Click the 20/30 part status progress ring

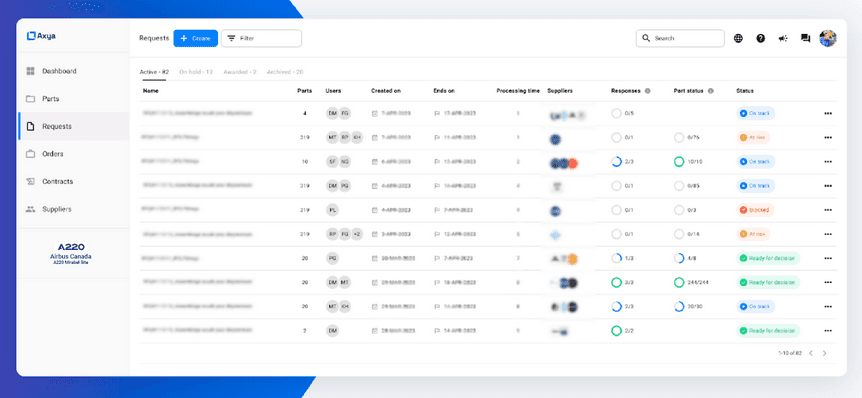coord(679,307)
